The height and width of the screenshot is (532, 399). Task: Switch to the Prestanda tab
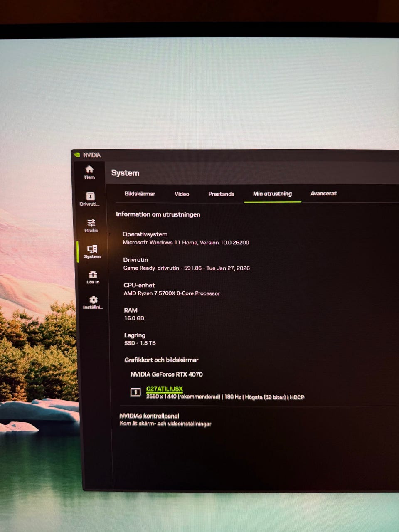[221, 194]
